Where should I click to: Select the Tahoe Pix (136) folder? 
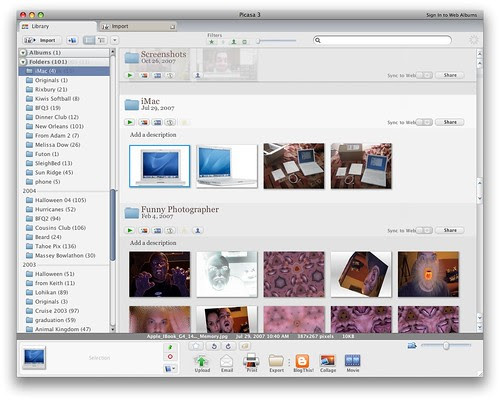[x=64, y=246]
